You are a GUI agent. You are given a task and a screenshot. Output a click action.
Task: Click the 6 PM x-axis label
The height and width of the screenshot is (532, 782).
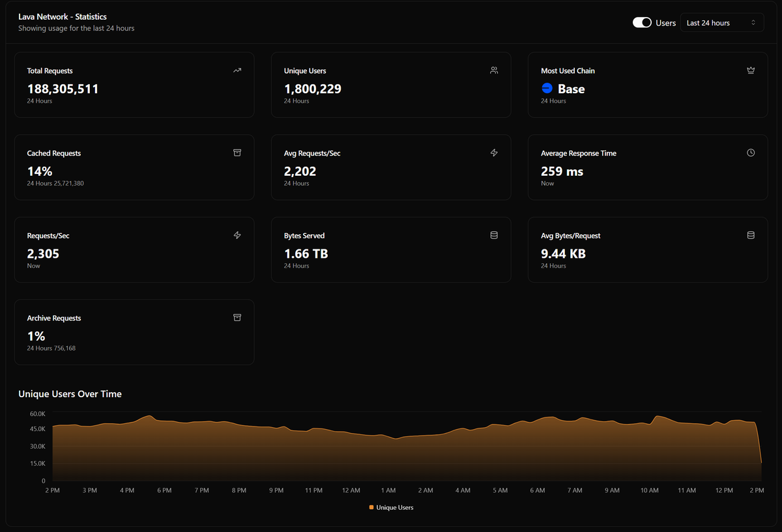click(164, 490)
